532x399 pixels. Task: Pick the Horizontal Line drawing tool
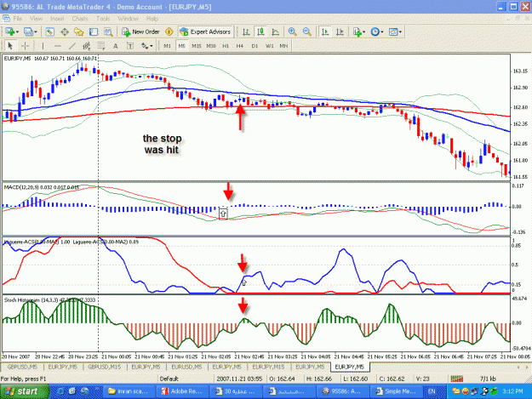(57, 46)
